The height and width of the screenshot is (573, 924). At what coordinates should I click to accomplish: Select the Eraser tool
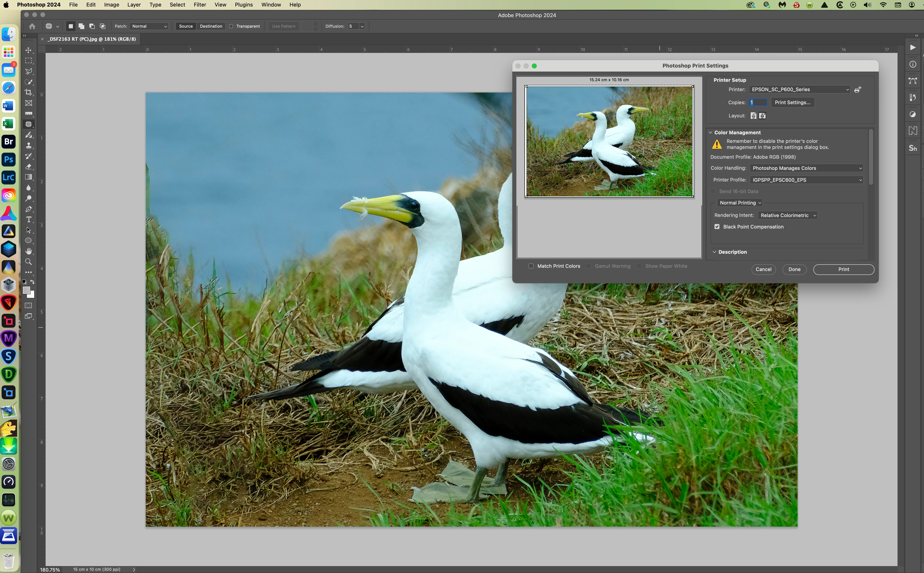click(x=29, y=166)
